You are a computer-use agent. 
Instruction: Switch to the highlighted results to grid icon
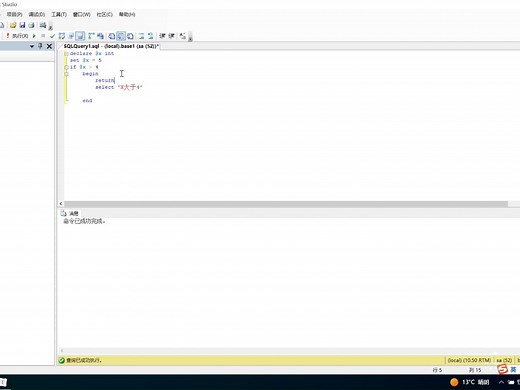(121, 36)
